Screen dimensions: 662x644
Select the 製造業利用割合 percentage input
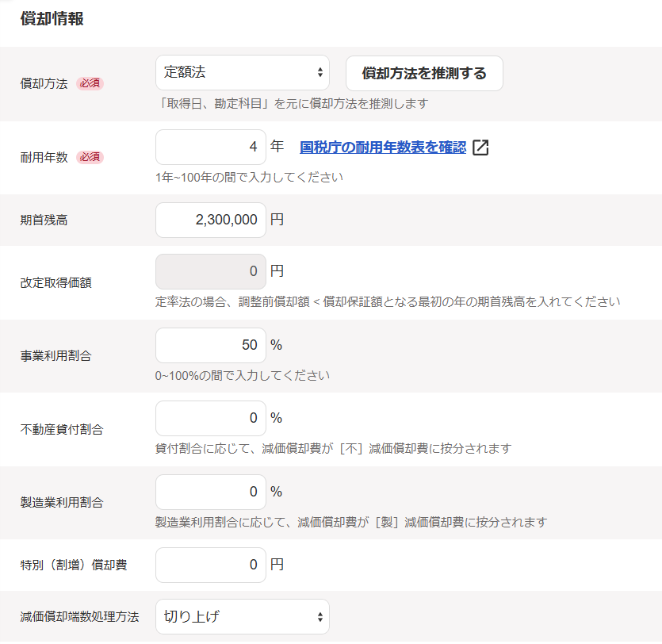point(211,492)
